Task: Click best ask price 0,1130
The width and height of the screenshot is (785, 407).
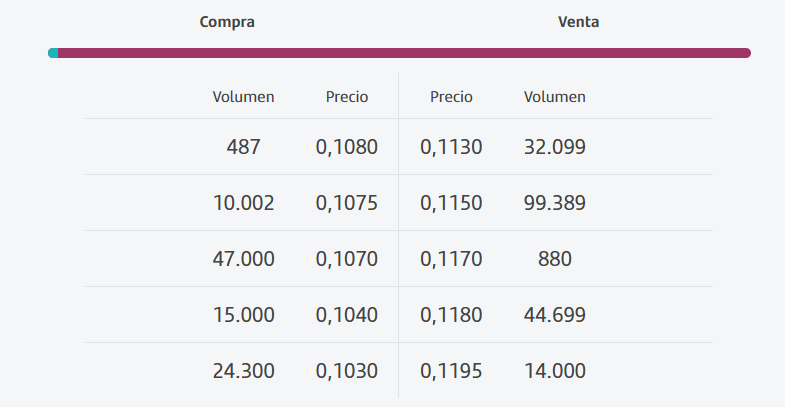Action: pos(451,147)
